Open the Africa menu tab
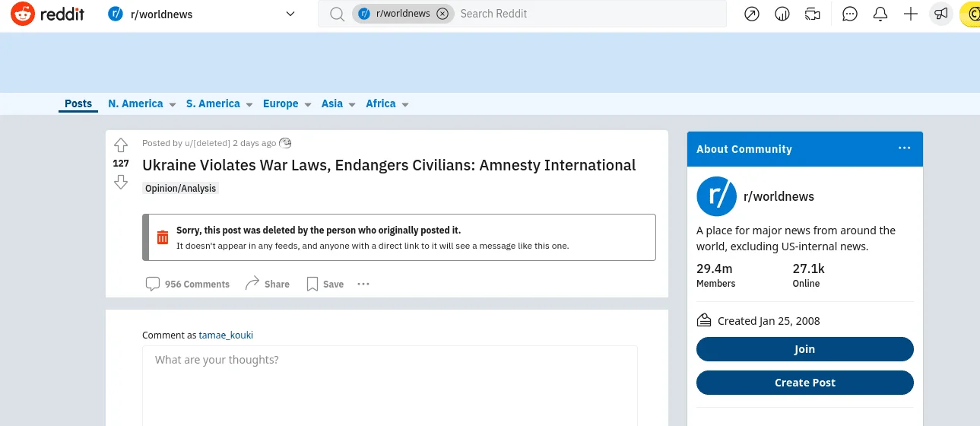The height and width of the screenshot is (426, 980). coord(388,103)
